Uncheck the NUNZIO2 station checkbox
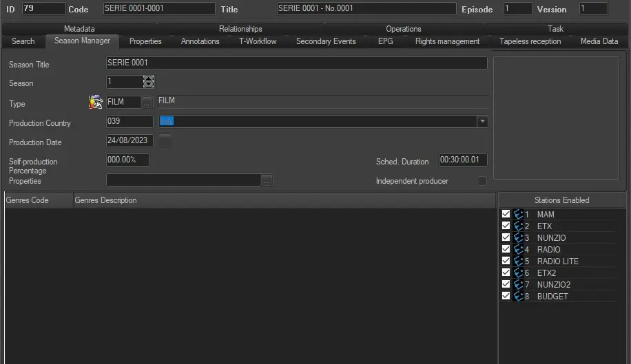This screenshot has height=364, width=631. pyautogui.click(x=506, y=285)
